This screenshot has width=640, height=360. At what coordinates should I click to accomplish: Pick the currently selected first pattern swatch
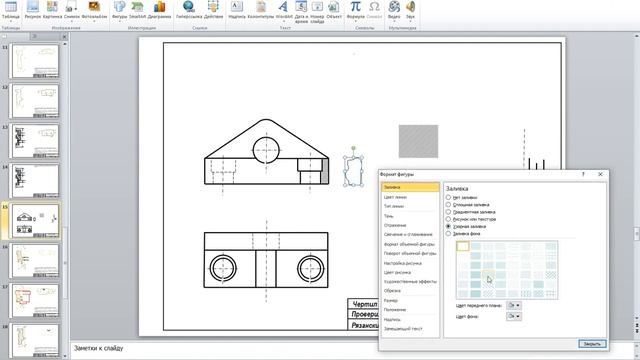[463, 246]
